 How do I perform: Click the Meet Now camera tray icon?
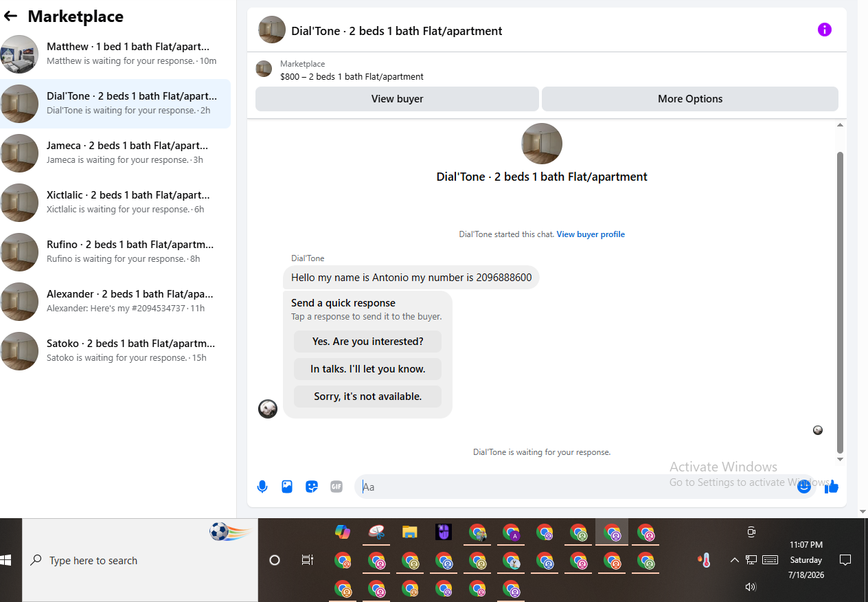[751, 532]
